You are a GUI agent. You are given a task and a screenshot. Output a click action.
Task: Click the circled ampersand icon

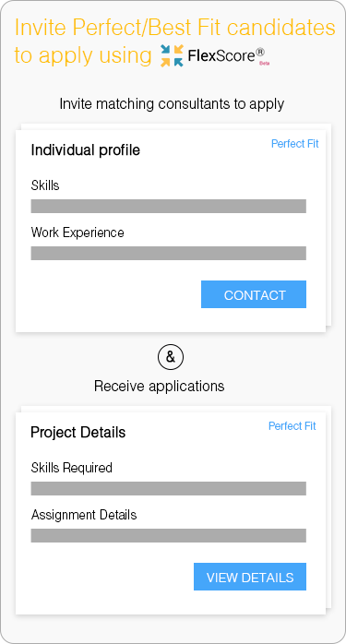[x=171, y=357]
